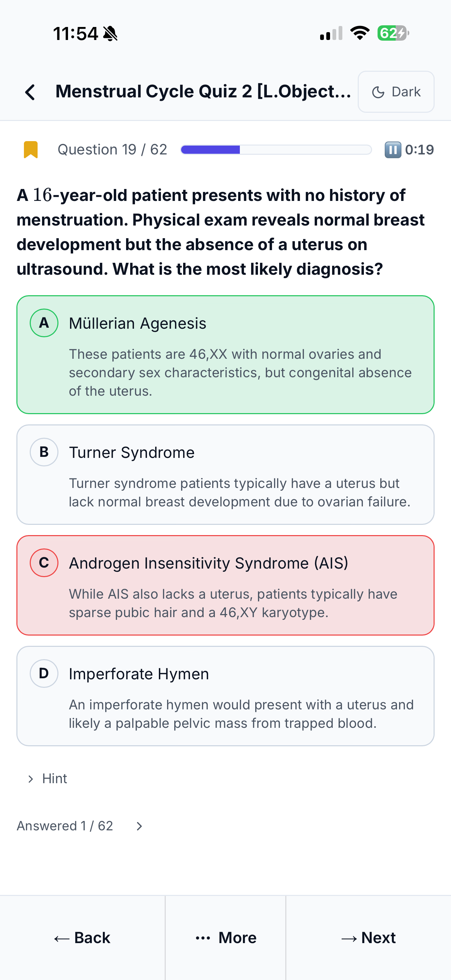Tap the Wi-Fi status icon

pyautogui.click(x=360, y=33)
